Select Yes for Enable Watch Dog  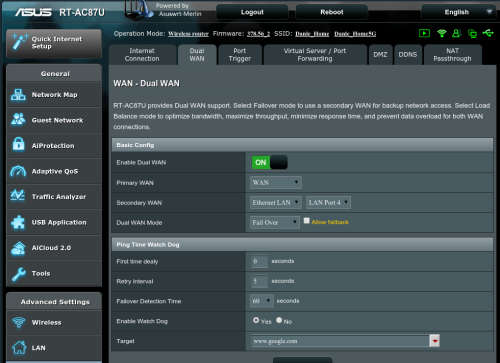coord(256,320)
